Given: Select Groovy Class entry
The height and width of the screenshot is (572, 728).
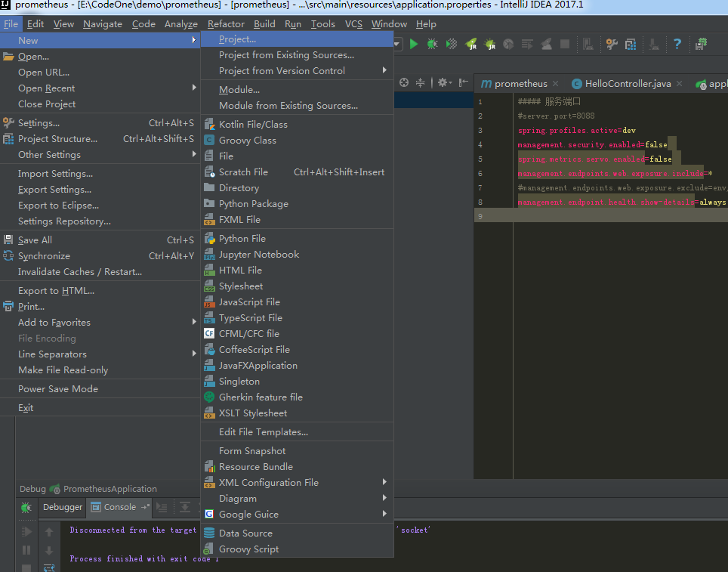Looking at the screenshot, I should click(x=297, y=141).
